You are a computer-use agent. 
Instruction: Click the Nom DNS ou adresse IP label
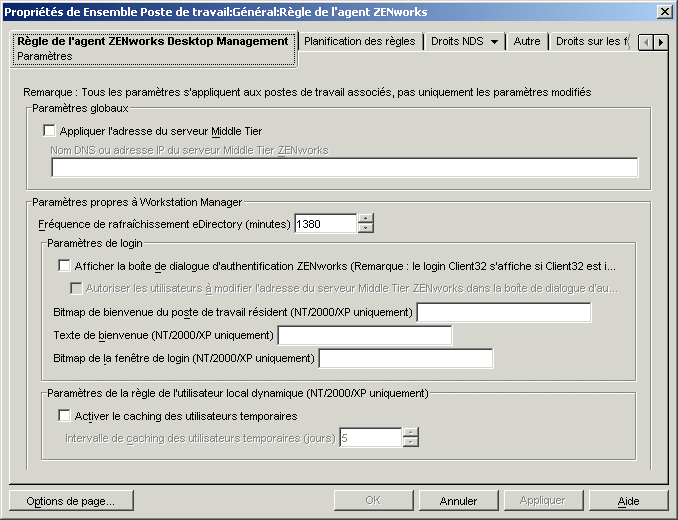pos(189,150)
